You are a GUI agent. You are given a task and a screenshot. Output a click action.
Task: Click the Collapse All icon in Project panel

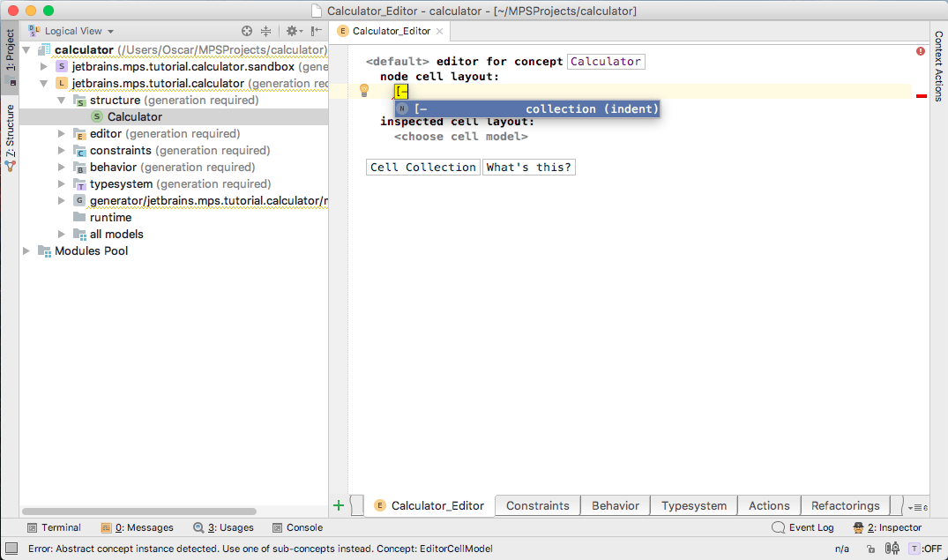[265, 31]
